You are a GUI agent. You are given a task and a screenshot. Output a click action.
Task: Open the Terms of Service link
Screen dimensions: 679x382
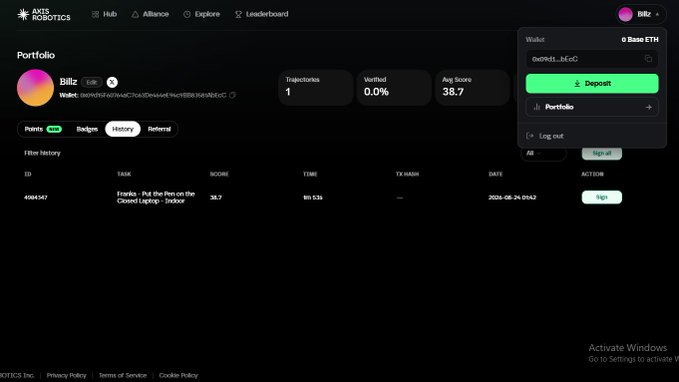[x=123, y=376]
